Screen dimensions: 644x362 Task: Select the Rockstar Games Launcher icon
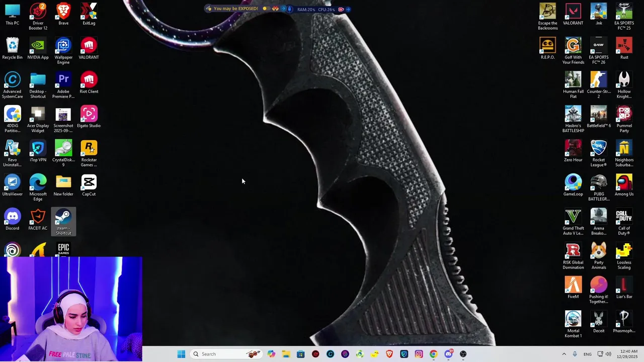pos(89,153)
